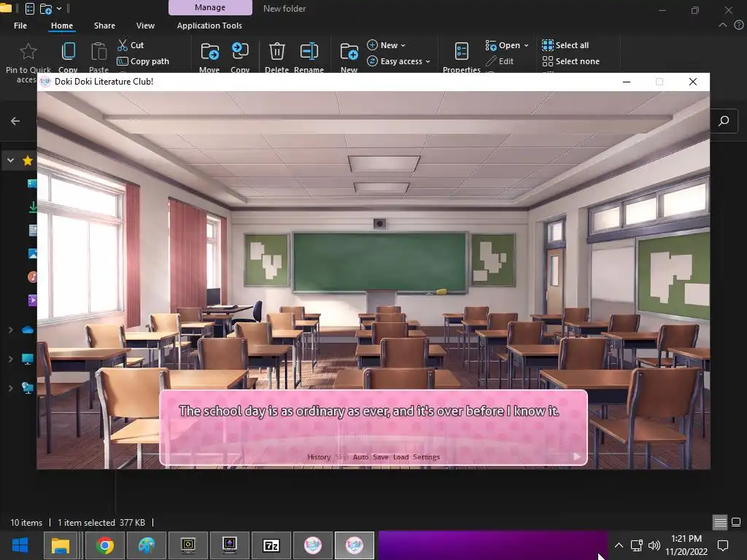
Task: Select the Manage contextual tab
Action: (210, 7)
